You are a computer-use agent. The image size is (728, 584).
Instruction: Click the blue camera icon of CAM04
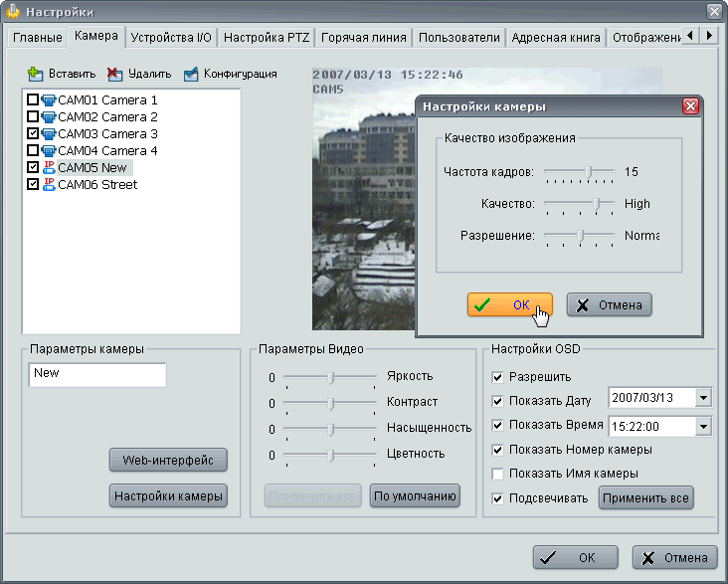49,150
